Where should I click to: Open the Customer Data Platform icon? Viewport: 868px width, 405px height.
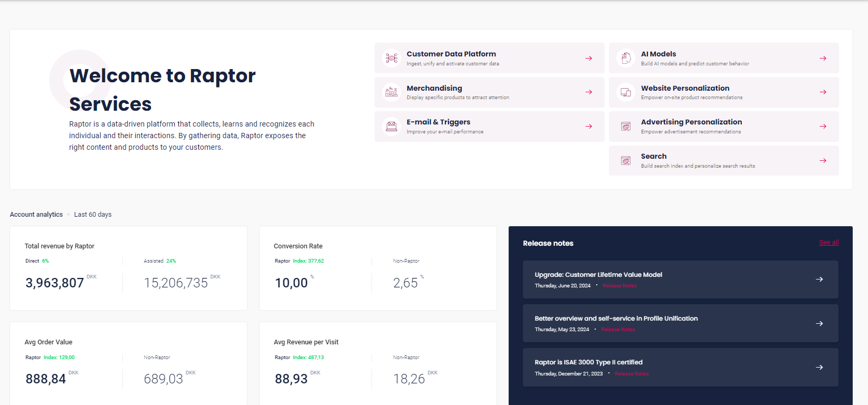pyautogui.click(x=392, y=58)
